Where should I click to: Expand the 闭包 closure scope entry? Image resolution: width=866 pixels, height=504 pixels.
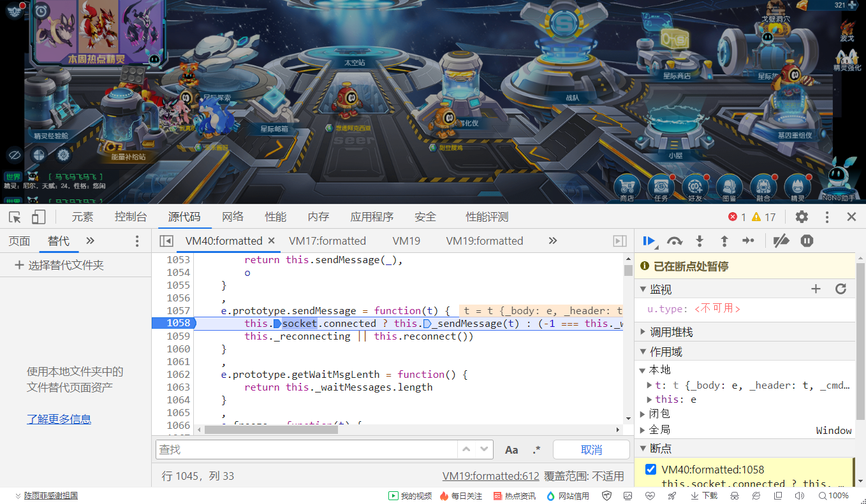(643, 413)
